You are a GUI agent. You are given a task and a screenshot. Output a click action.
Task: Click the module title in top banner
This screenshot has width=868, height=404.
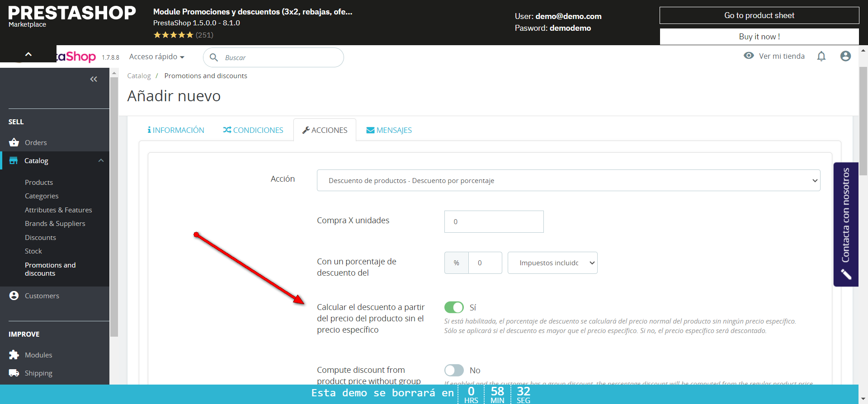pos(253,12)
